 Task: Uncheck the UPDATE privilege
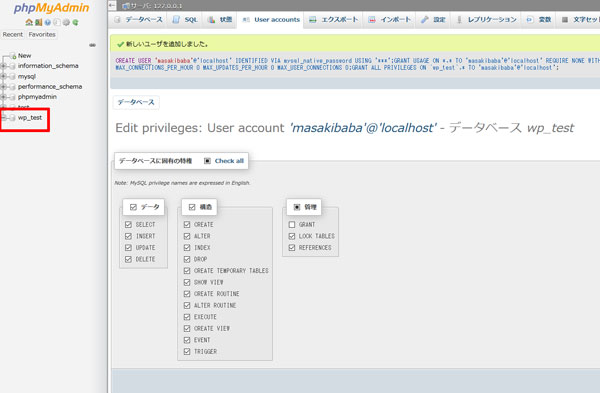(x=128, y=248)
